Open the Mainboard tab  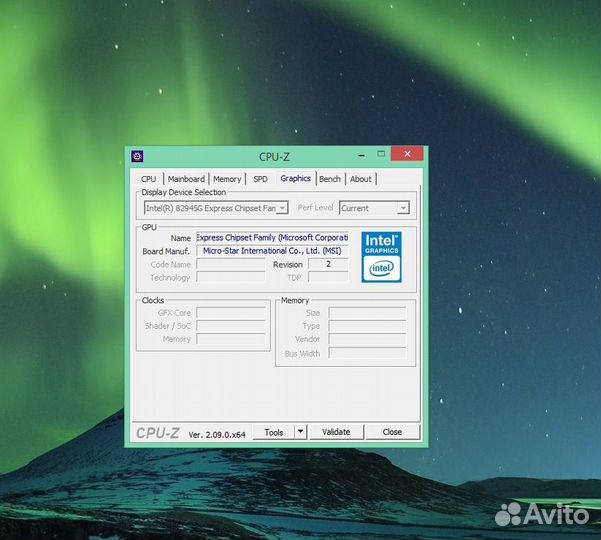(x=186, y=179)
